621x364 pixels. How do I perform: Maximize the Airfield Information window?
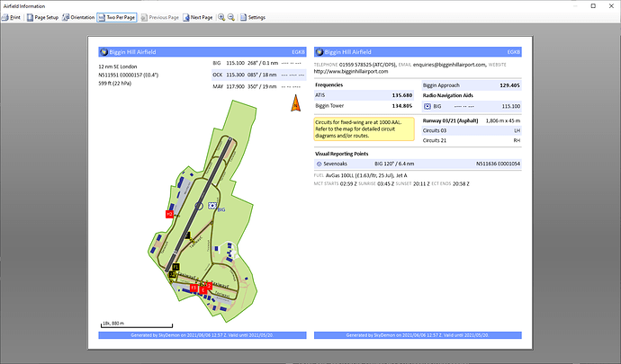(x=593, y=6)
